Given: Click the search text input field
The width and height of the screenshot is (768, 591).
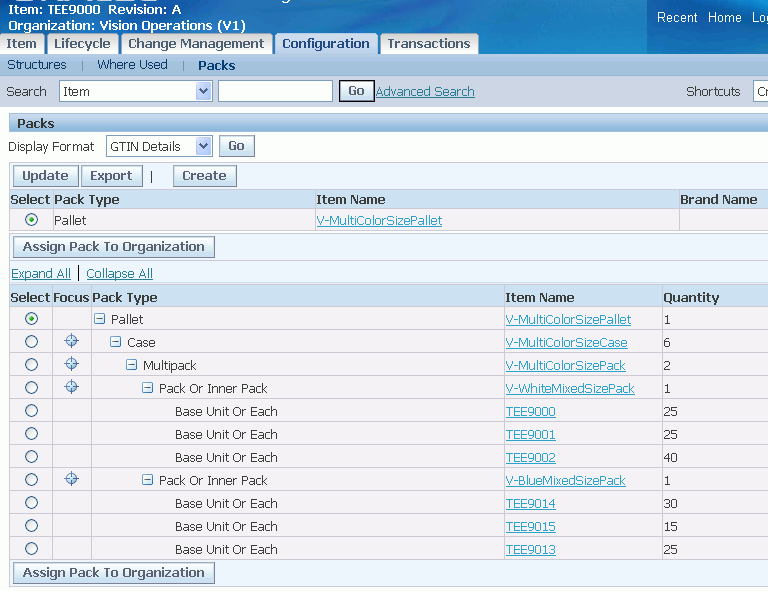Looking at the screenshot, I should coord(275,91).
